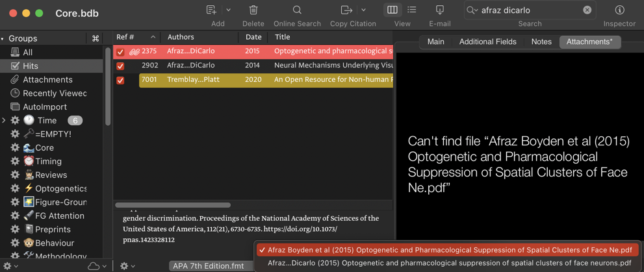Switch to the Notes tab
Image resolution: width=644 pixels, height=272 pixels.
(x=541, y=42)
